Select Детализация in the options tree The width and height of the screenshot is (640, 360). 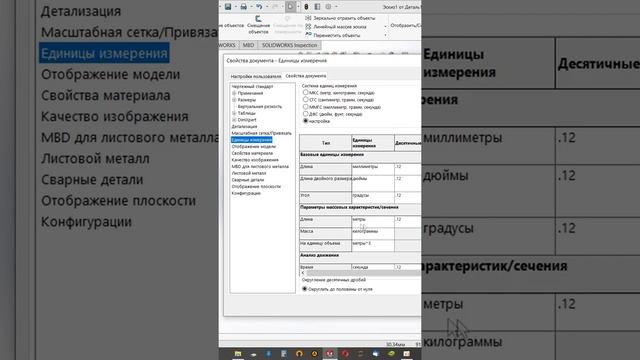[x=244, y=127]
